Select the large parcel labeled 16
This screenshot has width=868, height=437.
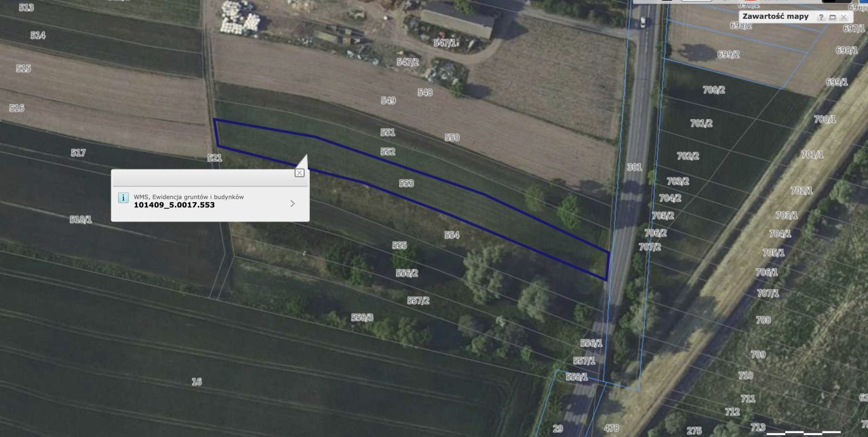coord(197,382)
